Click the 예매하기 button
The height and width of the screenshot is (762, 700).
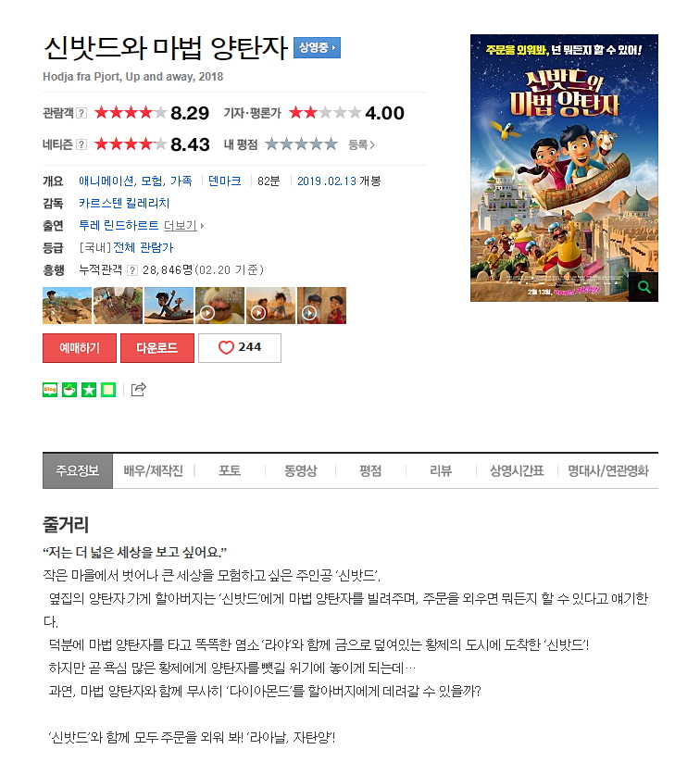(80, 348)
